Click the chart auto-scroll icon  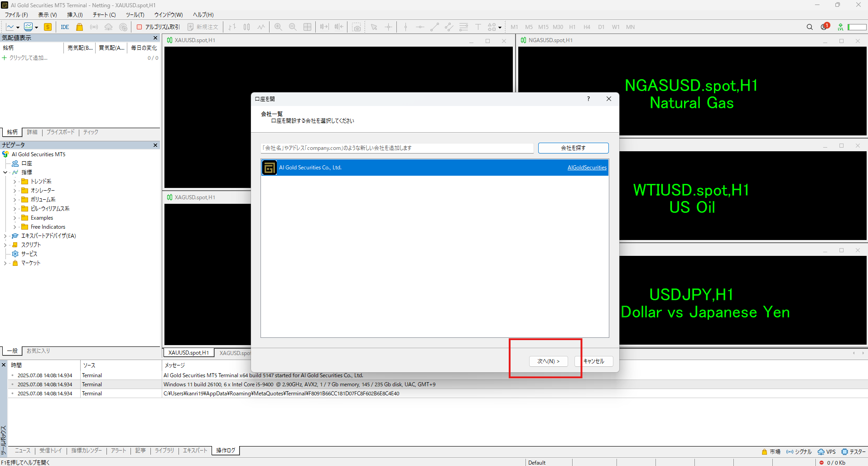pos(324,27)
